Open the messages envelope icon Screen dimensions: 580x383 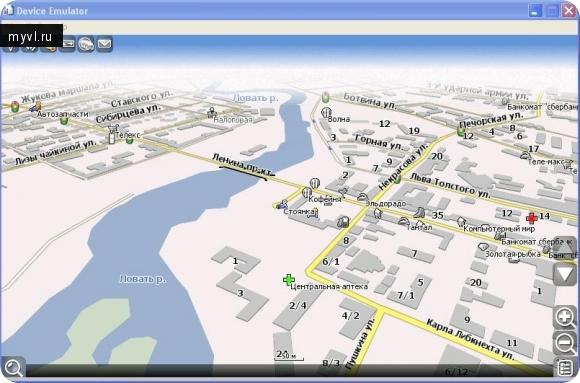point(104,44)
